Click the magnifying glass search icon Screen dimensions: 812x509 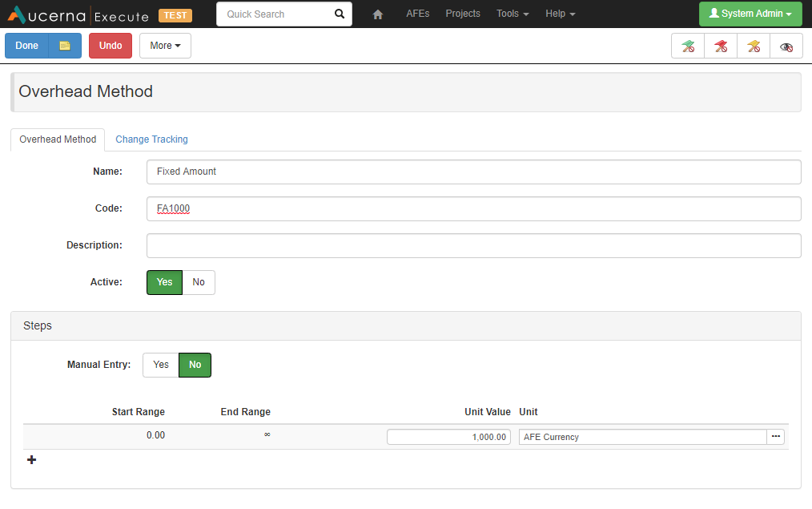click(340, 14)
